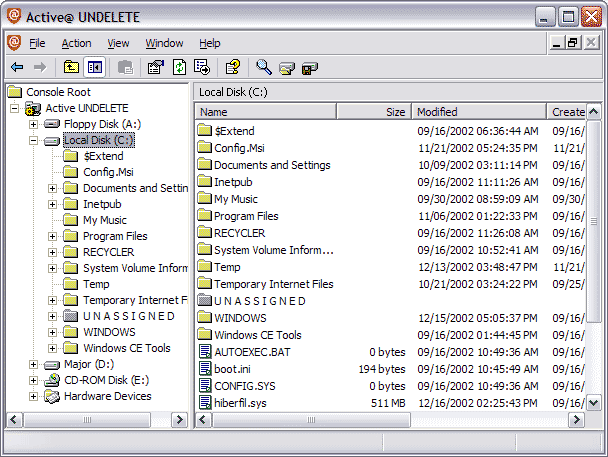Click the Export list toolbar icon

pyautogui.click(x=202, y=67)
